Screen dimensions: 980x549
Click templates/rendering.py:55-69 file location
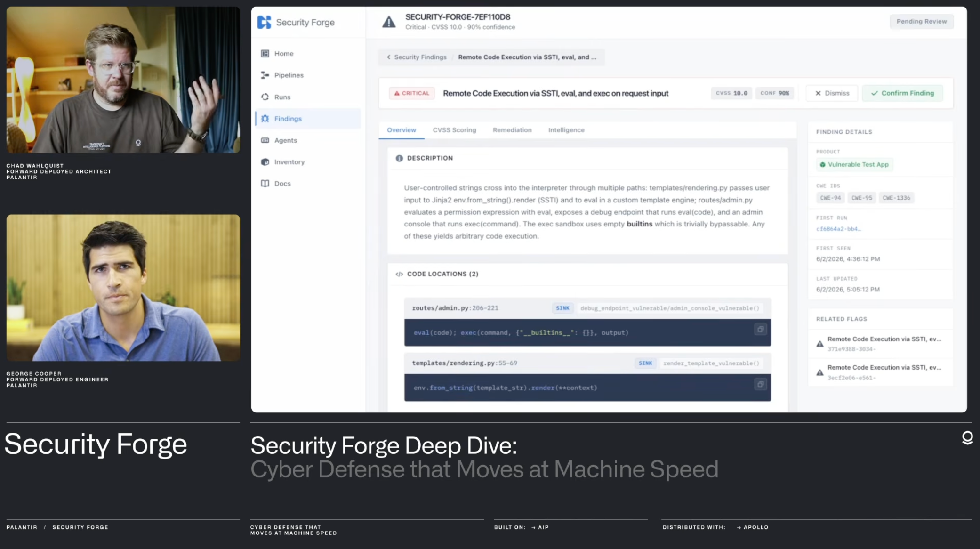pos(464,363)
